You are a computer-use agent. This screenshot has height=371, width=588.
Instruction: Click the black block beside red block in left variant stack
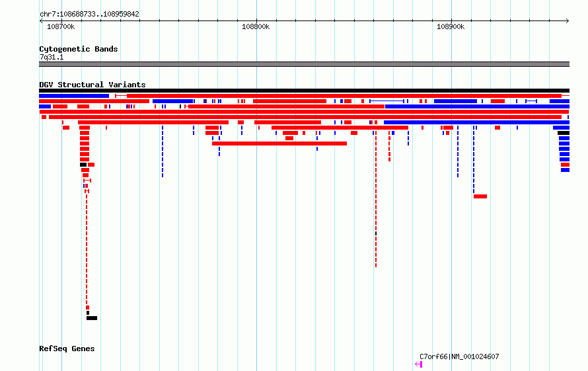pos(83,165)
